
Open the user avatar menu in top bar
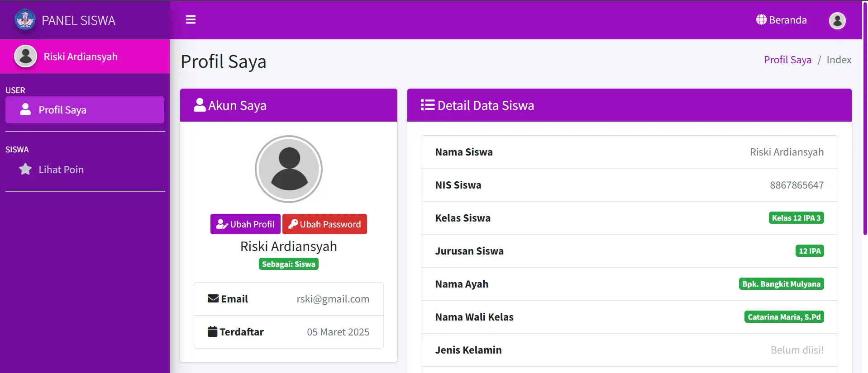pos(837,20)
